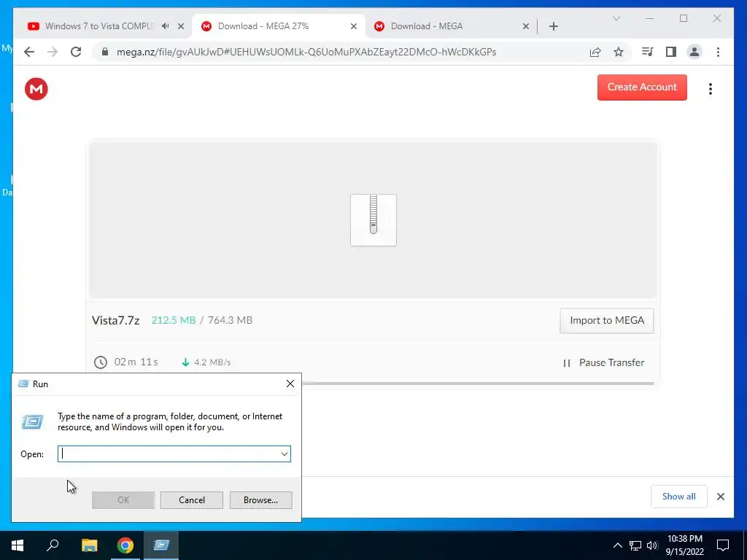Open the network tray icon
This screenshot has width=747, height=560.
[x=635, y=545]
